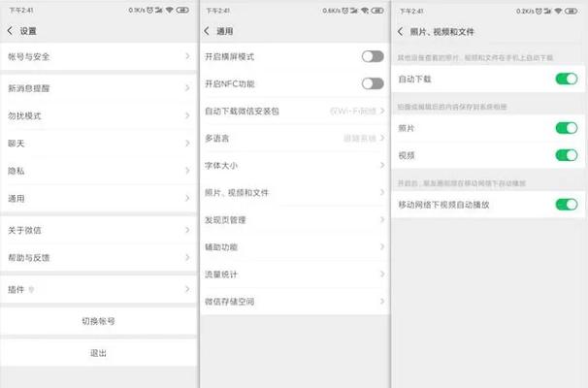Tap the Wi-Fi icon in 通用 status bar
The image size is (588, 388).
pyautogui.click(x=365, y=11)
